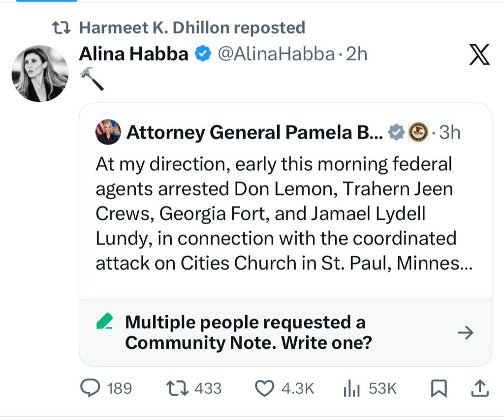Click the X logo icon

pos(478,55)
